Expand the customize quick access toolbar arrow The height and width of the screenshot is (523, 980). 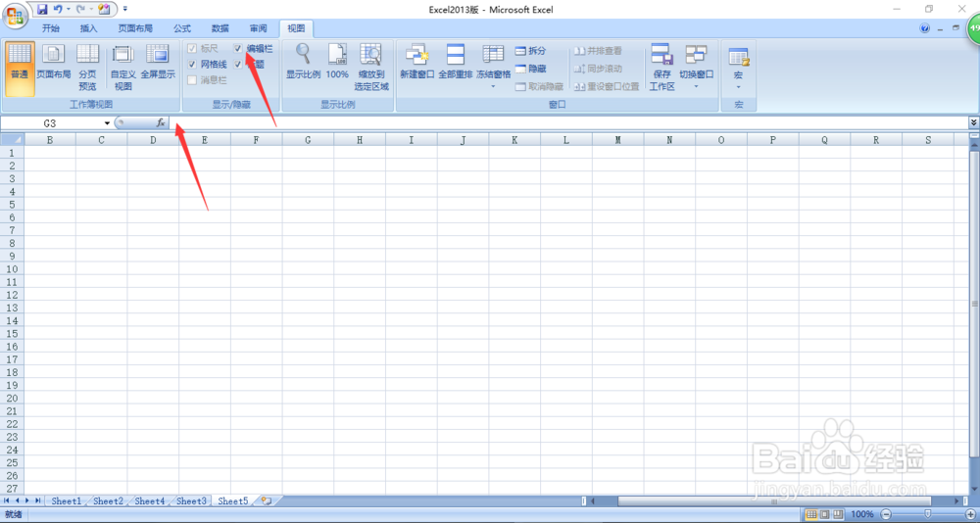[x=125, y=10]
